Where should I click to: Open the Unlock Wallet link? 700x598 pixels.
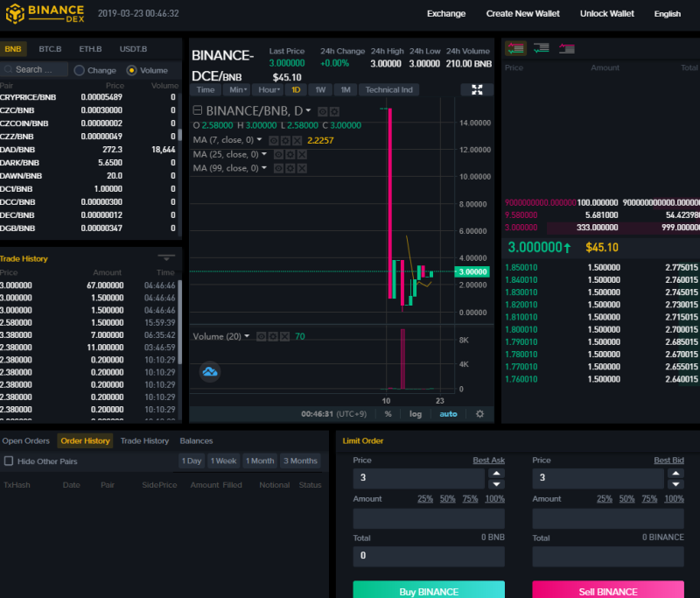607,14
